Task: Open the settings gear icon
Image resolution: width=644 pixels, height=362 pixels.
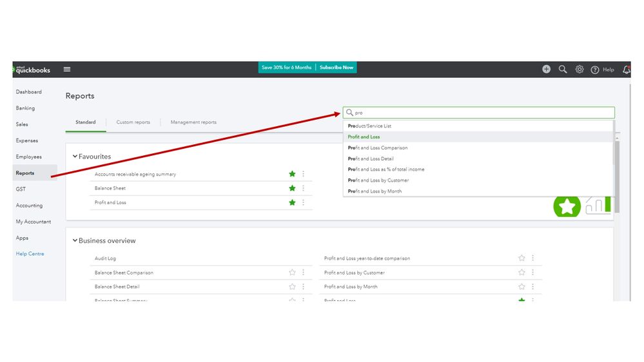Action: [x=579, y=70]
